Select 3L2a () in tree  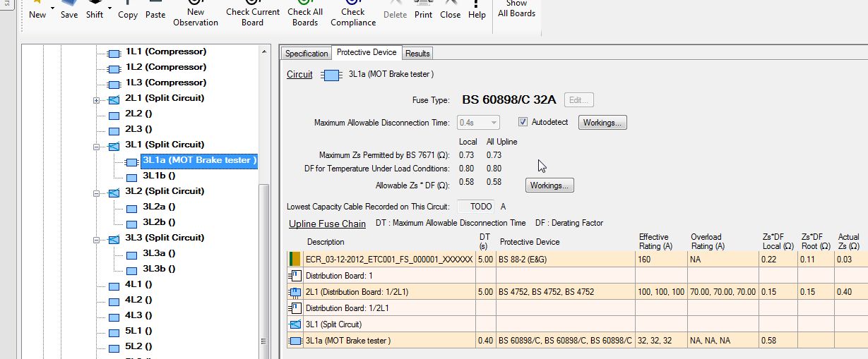pos(159,207)
